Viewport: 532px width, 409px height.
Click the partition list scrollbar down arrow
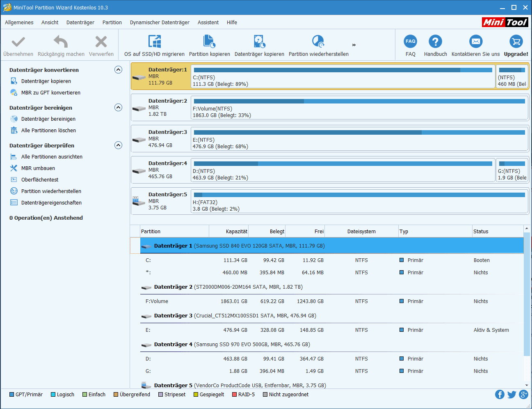(527, 385)
